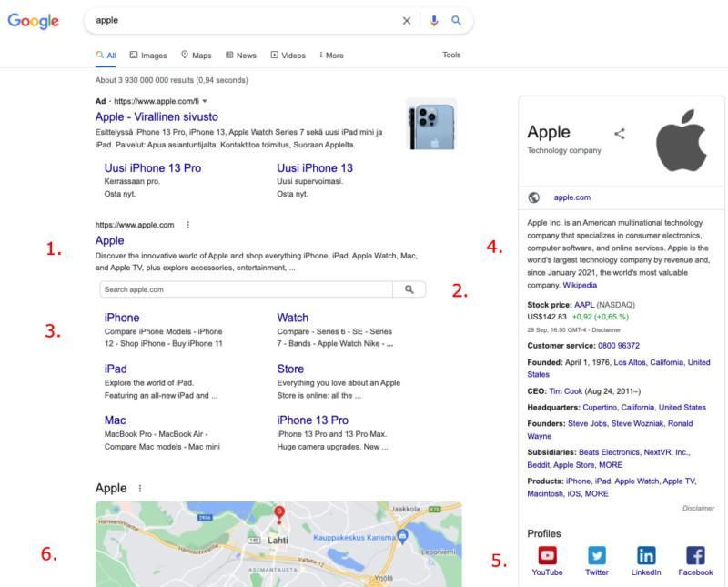Open the More search categories menu
This screenshot has height=587, width=728.
(331, 56)
